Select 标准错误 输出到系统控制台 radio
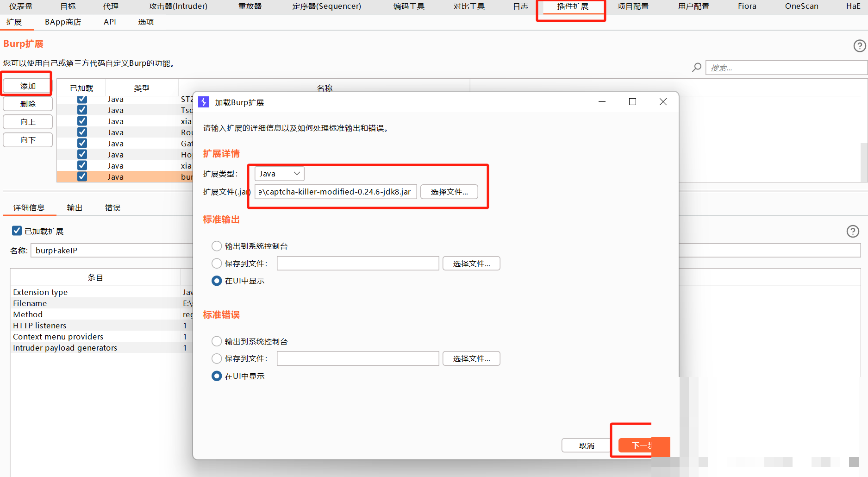 pos(216,341)
